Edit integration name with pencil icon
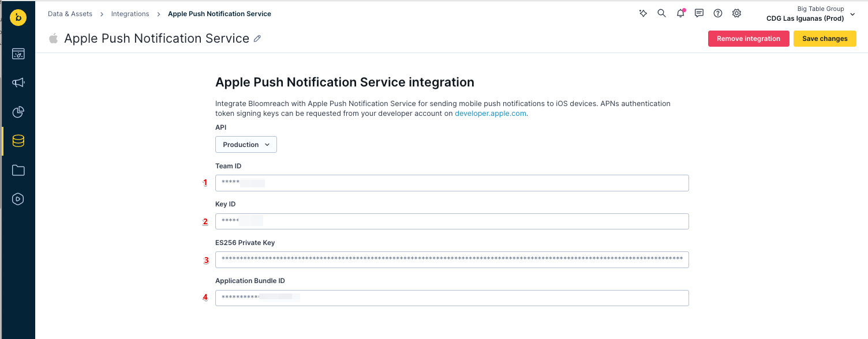The image size is (868, 339). click(257, 39)
